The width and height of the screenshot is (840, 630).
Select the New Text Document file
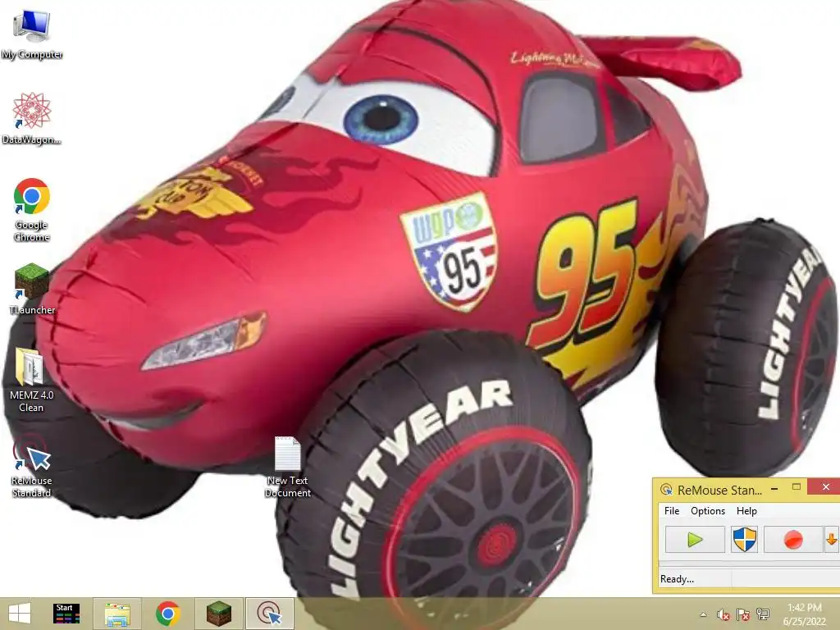pos(288,466)
